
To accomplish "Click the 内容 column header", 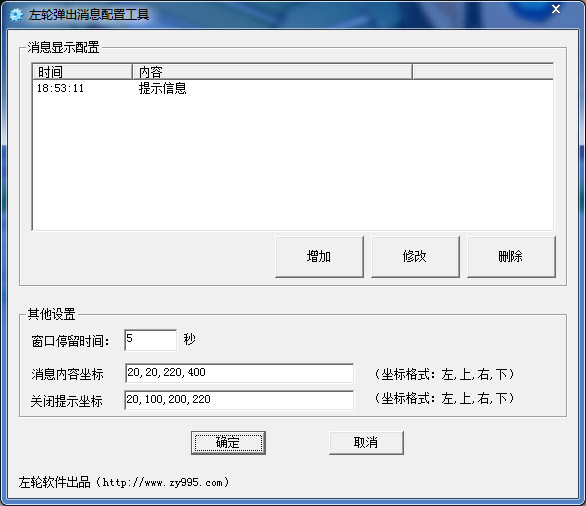I will click(272, 71).
